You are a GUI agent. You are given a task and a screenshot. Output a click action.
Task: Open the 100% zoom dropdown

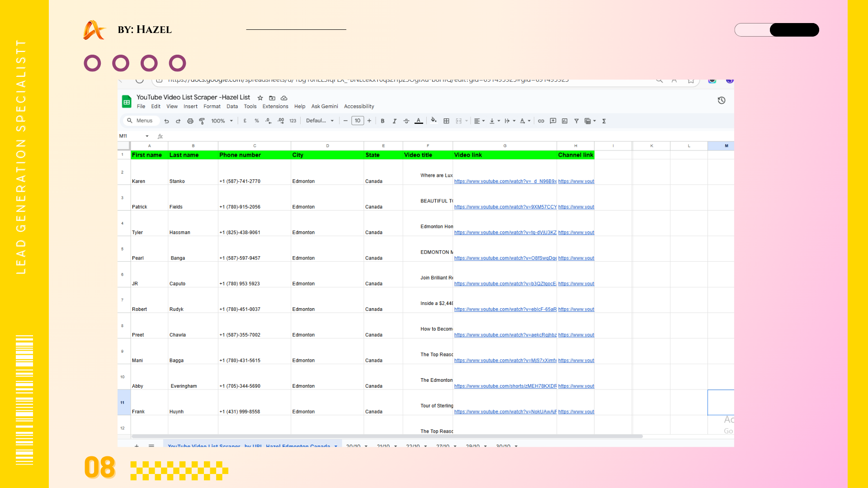click(222, 121)
